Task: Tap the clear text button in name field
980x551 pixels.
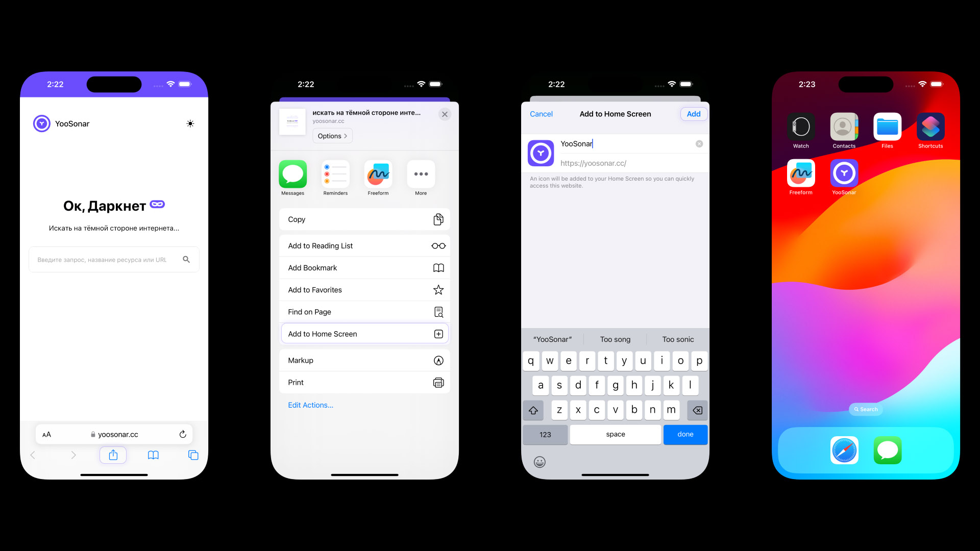Action: (700, 143)
